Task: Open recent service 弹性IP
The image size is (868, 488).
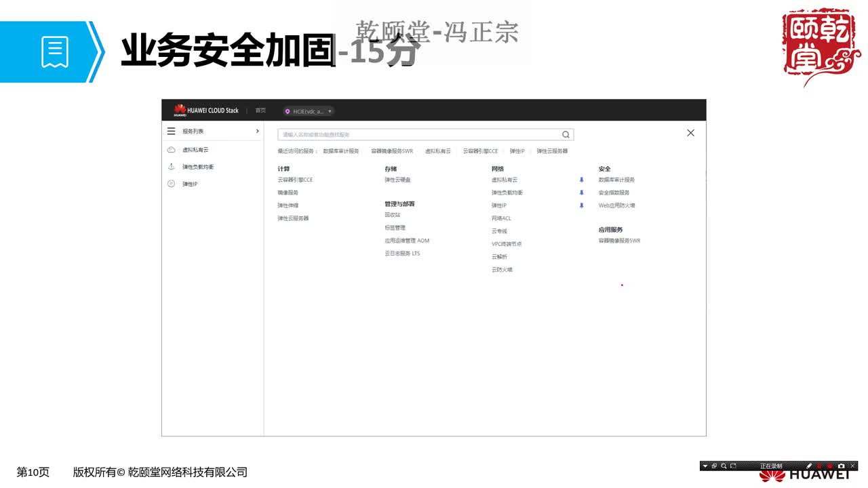Action: point(517,151)
